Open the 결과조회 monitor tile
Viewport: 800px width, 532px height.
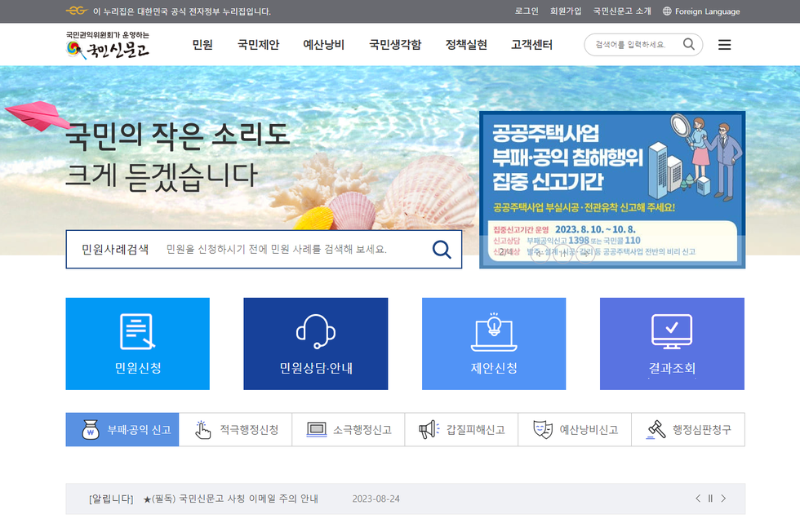tap(672, 344)
